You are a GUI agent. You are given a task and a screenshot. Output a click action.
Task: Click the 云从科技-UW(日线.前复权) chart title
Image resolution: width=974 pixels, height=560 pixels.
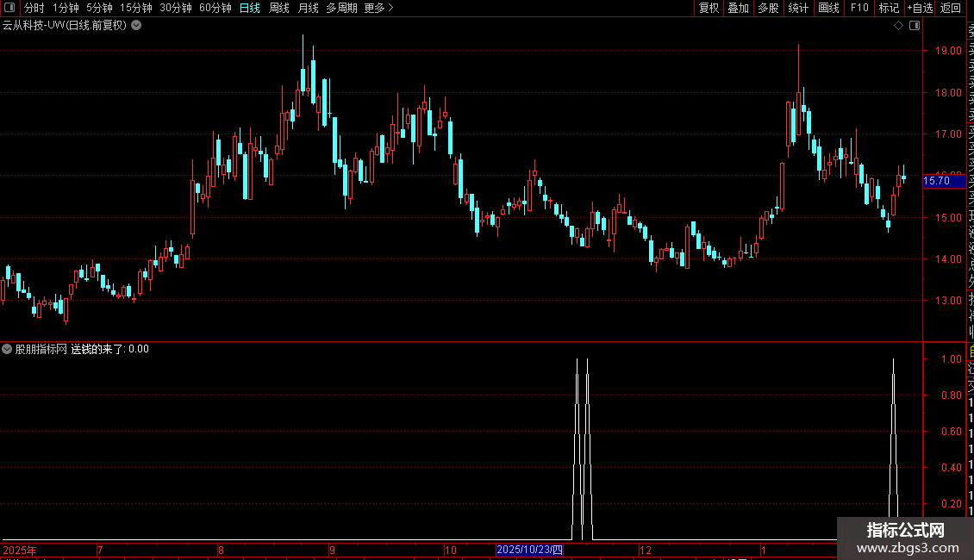point(65,26)
